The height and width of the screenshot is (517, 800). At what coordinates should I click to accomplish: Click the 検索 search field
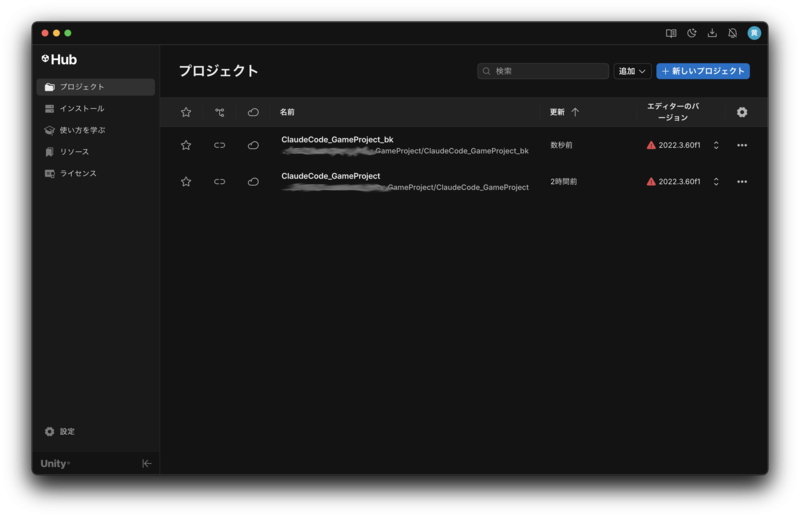click(543, 71)
